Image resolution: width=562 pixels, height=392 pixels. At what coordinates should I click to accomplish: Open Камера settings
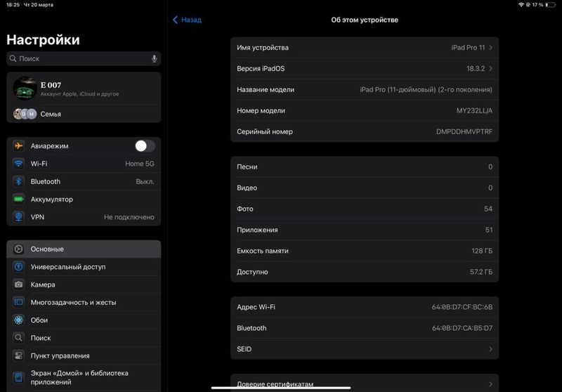point(84,285)
